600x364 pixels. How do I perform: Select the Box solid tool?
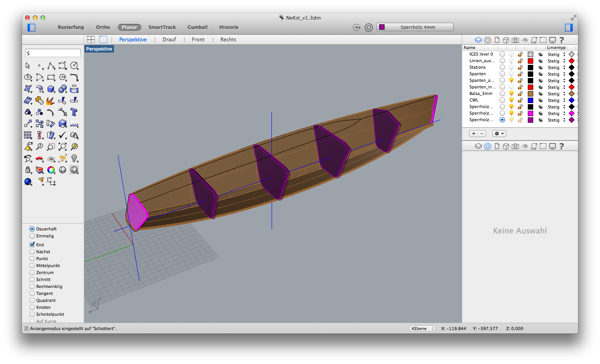(51, 89)
